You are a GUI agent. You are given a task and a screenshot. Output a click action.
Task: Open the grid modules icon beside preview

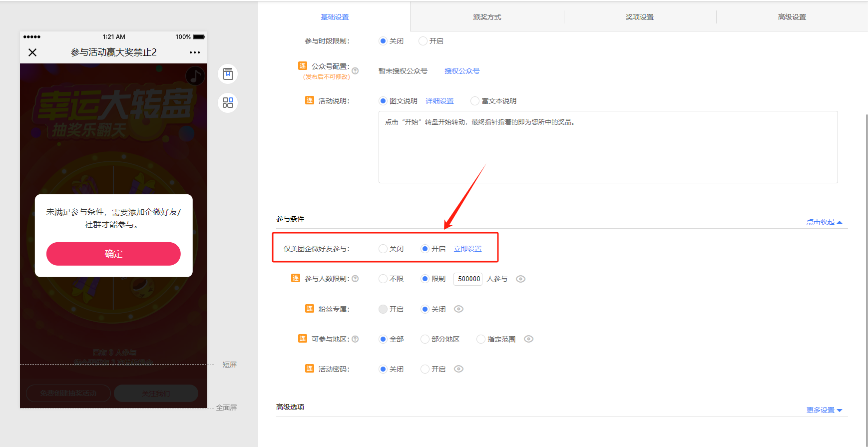pos(228,102)
